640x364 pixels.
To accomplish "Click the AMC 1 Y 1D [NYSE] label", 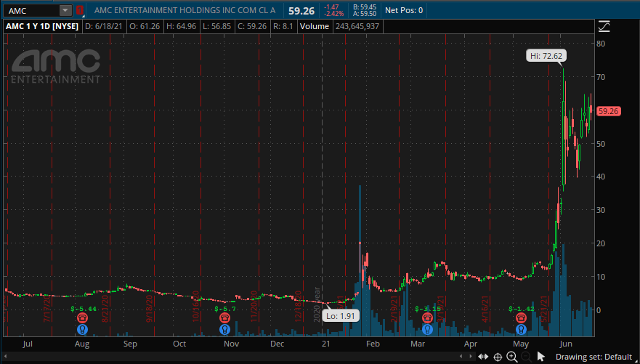I will (41, 27).
